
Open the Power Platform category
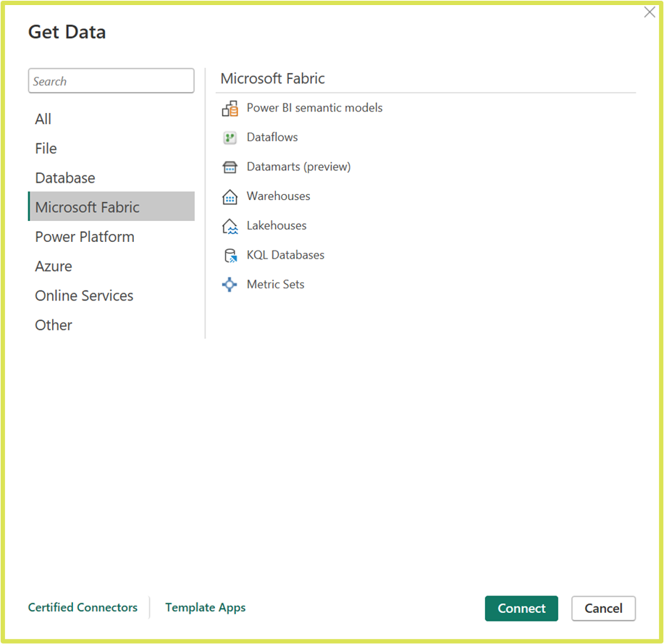[x=112, y=237]
